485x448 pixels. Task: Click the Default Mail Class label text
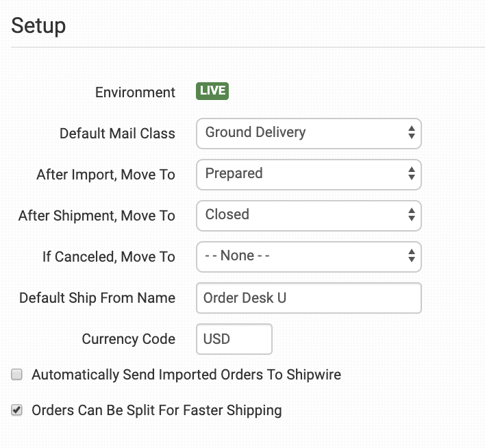pyautogui.click(x=117, y=133)
